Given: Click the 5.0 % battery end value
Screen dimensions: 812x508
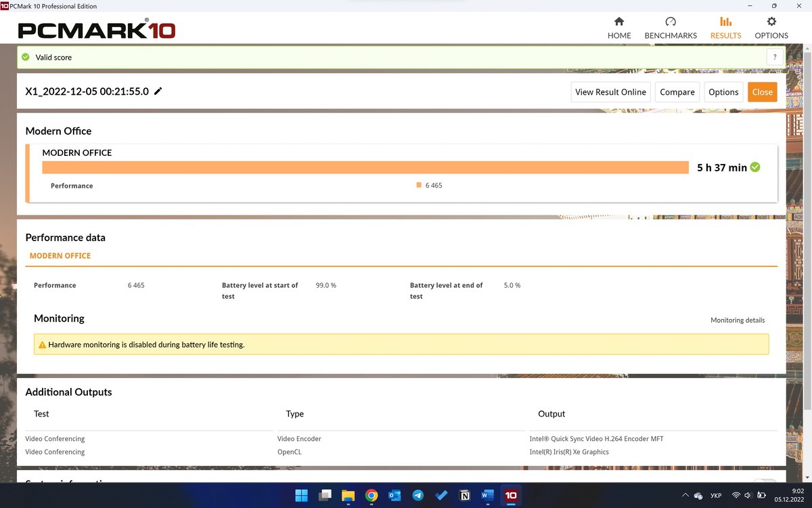Looking at the screenshot, I should 512,285.
